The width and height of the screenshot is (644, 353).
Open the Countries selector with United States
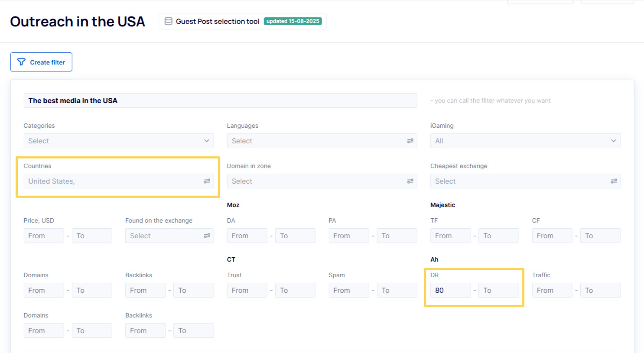click(x=113, y=181)
